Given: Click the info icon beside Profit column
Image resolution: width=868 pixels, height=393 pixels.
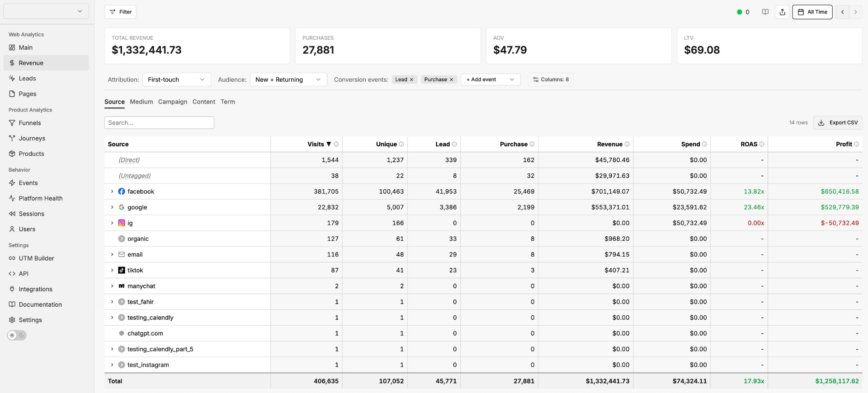Looking at the screenshot, I should [x=856, y=144].
